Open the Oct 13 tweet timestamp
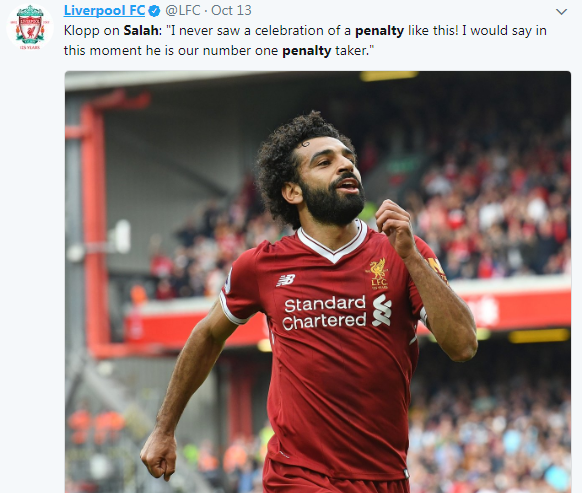The width and height of the screenshot is (582, 493). pyautogui.click(x=231, y=10)
